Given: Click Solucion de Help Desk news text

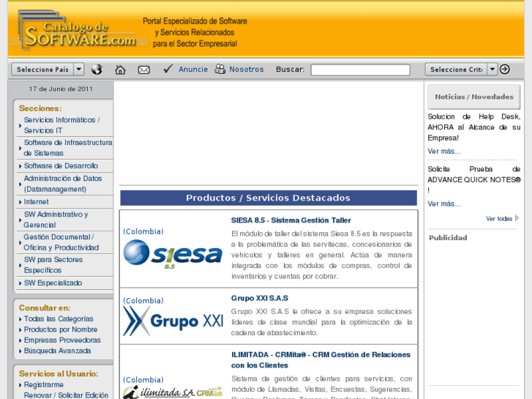Looking at the screenshot, I should (x=474, y=127).
